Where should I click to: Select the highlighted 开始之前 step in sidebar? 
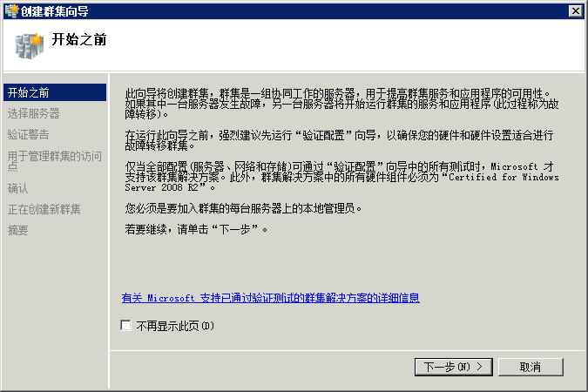pos(55,92)
